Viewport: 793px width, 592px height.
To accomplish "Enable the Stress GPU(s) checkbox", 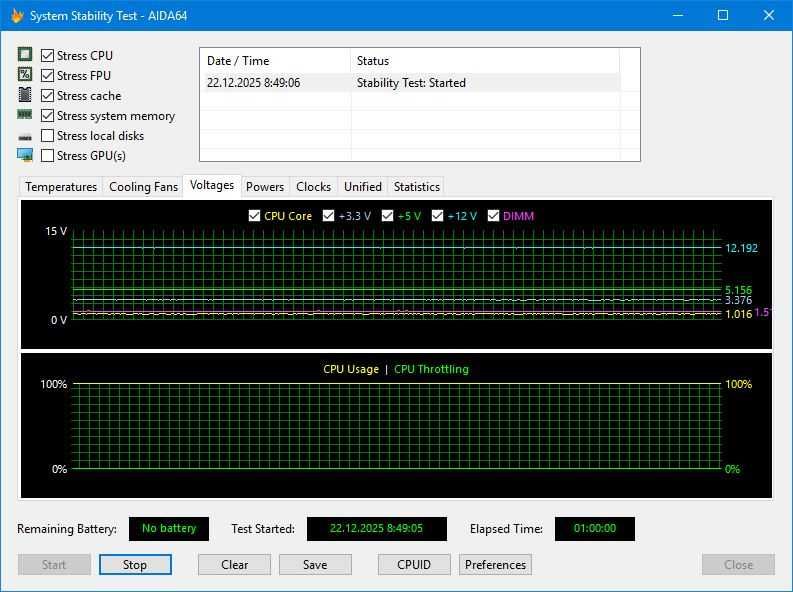I will 47,155.
